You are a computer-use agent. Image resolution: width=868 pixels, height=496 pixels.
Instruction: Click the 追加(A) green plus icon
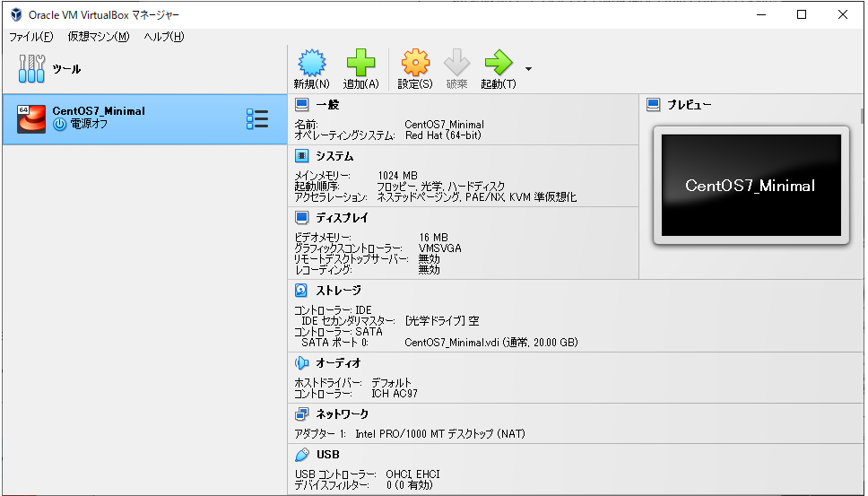(360, 63)
